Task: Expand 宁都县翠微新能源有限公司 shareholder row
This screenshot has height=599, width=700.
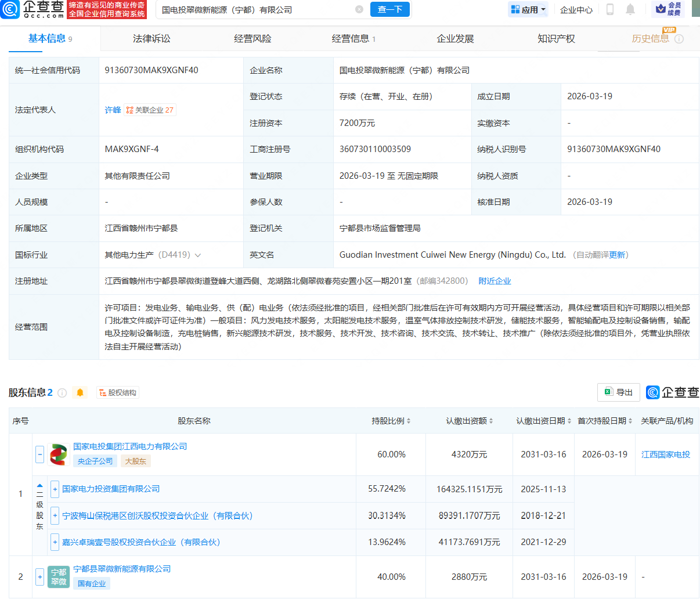Action: coord(39,576)
